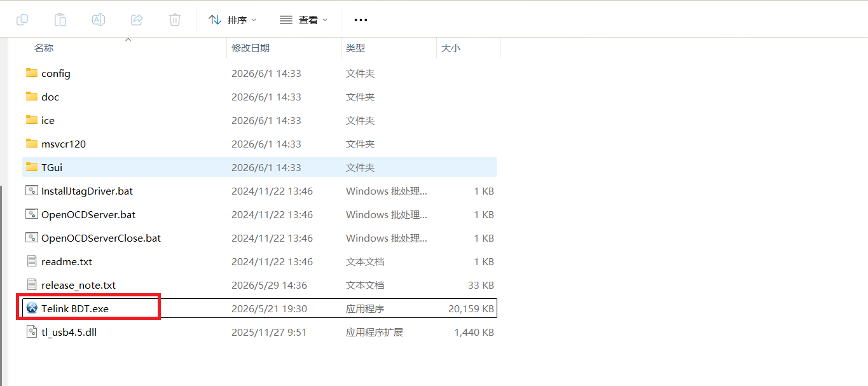868x386 pixels.
Task: Select the Telink BDT.exe file name
Action: pyautogui.click(x=75, y=309)
